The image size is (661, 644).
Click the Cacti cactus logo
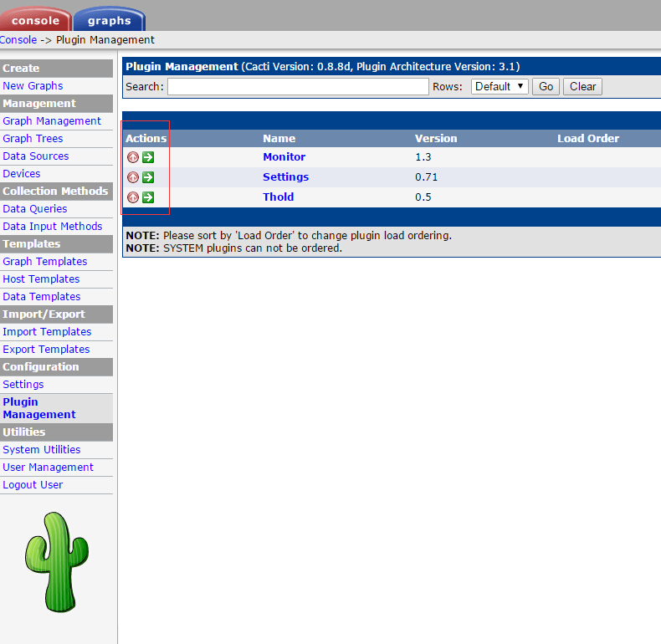pos(57,562)
